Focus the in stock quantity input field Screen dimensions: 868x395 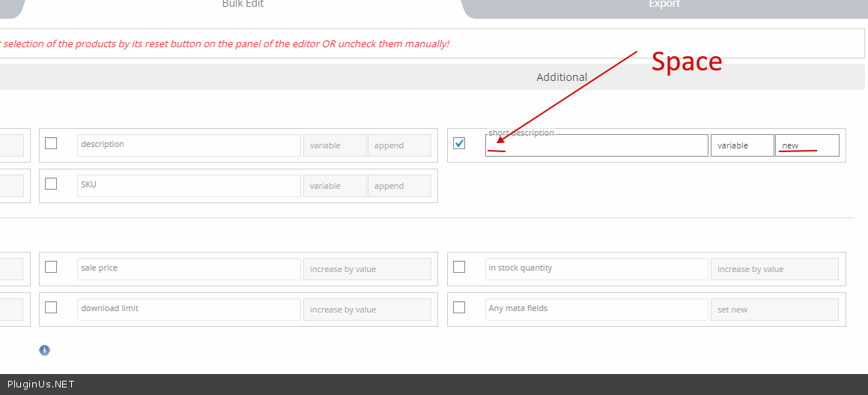(596, 269)
